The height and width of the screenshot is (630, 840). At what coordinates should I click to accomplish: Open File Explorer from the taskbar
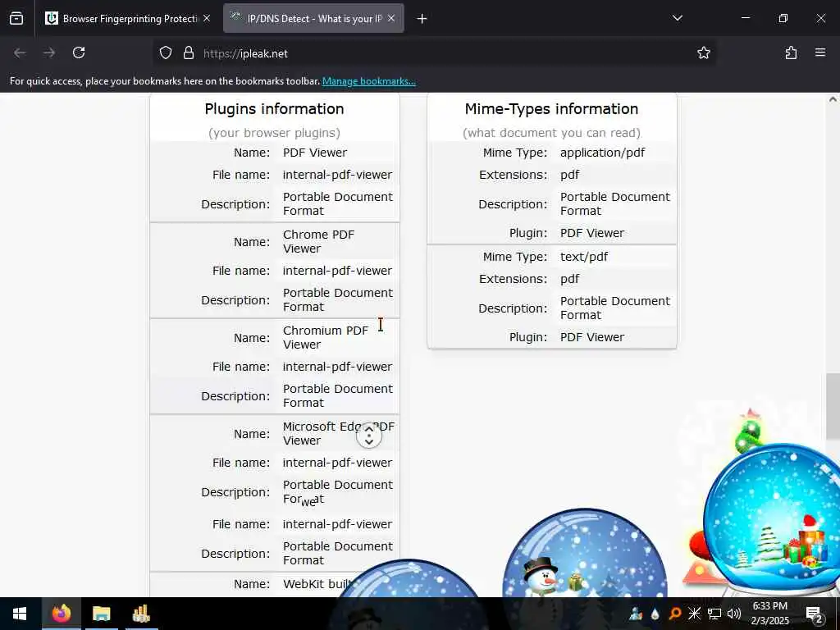point(101,614)
